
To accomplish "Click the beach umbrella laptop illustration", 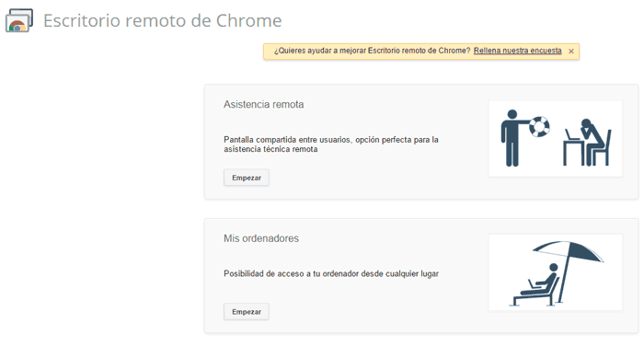I will click(556, 272).
